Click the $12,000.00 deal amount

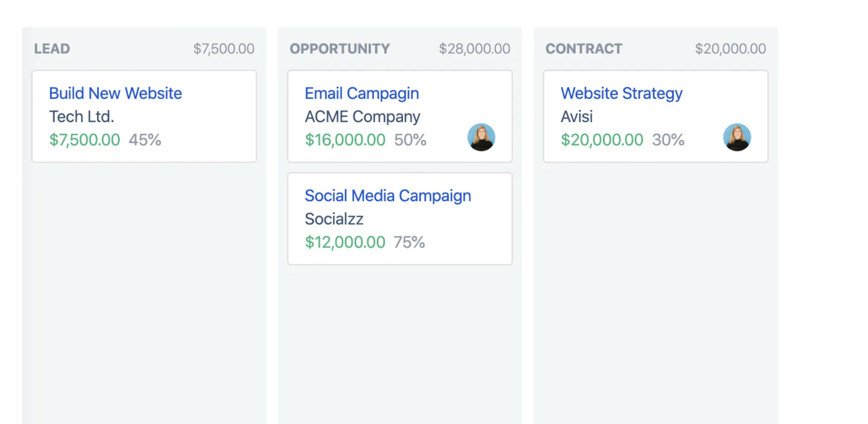tap(345, 242)
